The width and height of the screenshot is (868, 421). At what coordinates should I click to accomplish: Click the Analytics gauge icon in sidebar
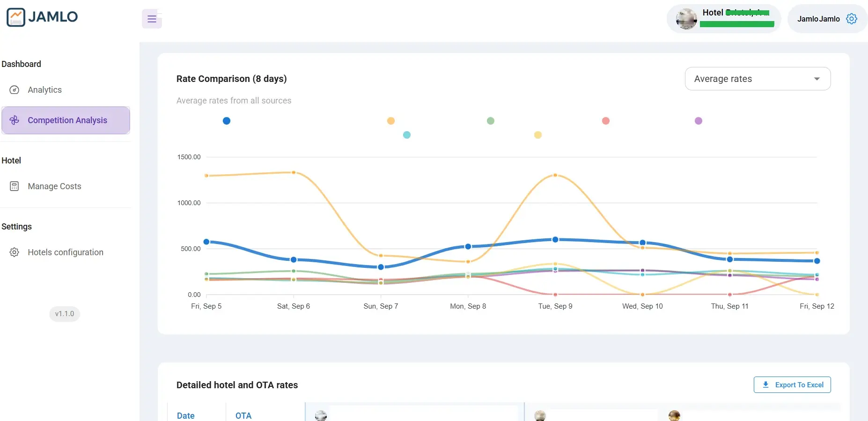15,90
